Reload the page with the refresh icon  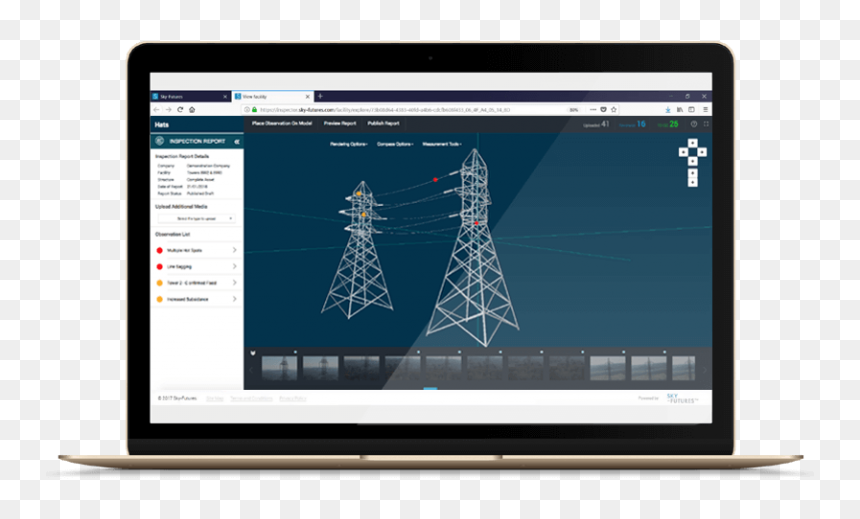[x=180, y=110]
